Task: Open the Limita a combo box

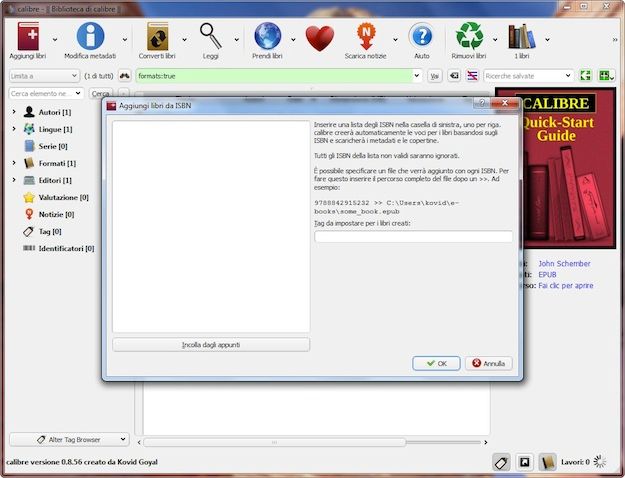Action: click(44, 76)
